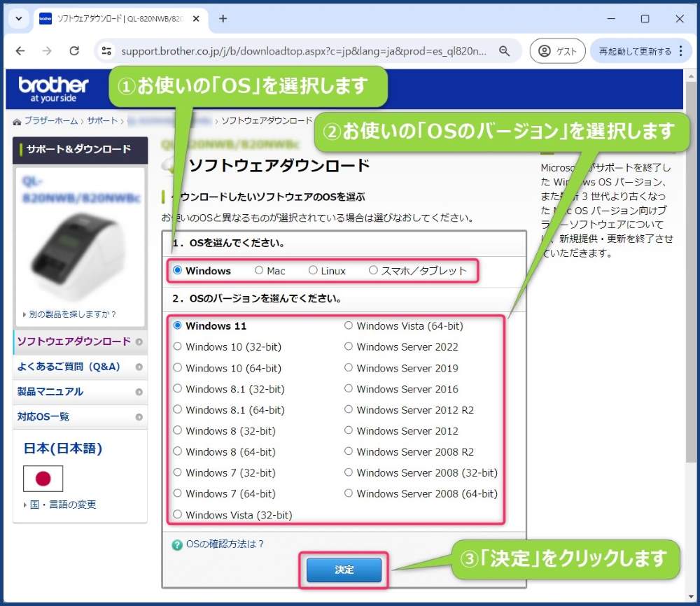The width and height of the screenshot is (700, 606).
Task: Open サポート breadcrumb link
Action: (x=102, y=120)
